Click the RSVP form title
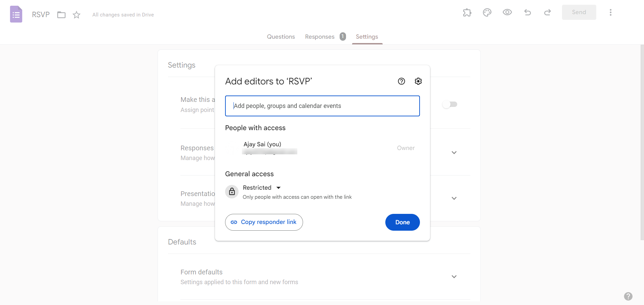This screenshot has height=305, width=644. 41,14
